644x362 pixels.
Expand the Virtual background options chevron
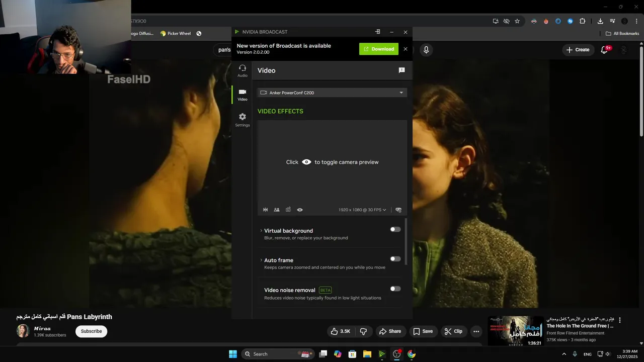261,231
